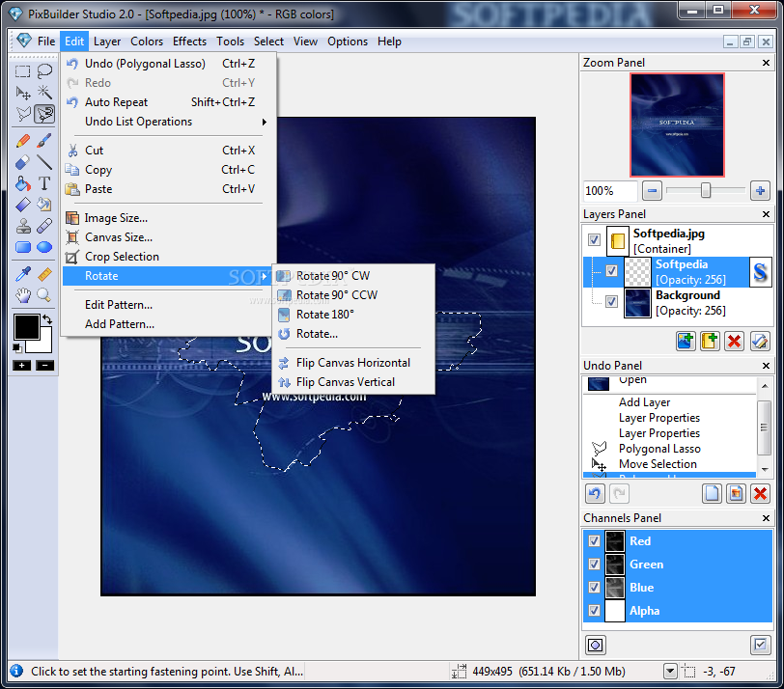Open the black foreground color swatch
Image resolution: width=784 pixels, height=689 pixels.
click(x=26, y=327)
